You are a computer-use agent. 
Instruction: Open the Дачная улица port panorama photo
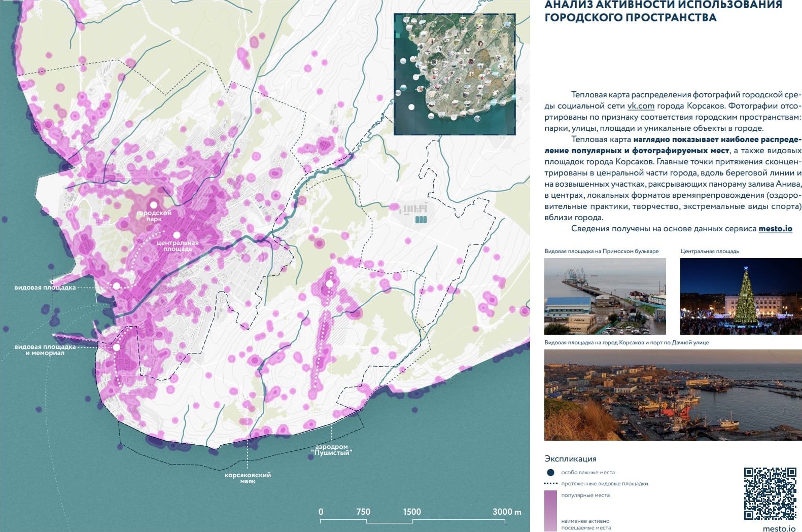pos(673,395)
